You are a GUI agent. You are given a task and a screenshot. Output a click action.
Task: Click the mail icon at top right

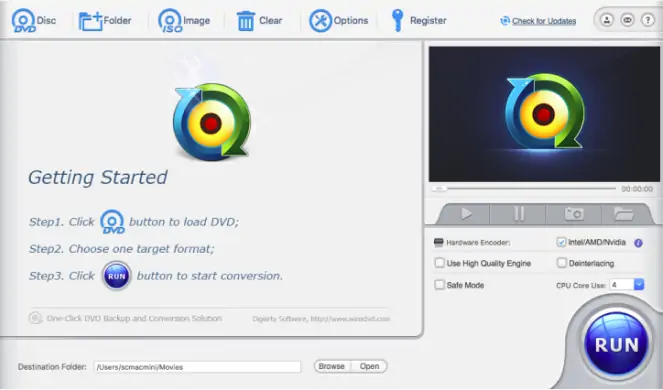pyautogui.click(x=627, y=20)
